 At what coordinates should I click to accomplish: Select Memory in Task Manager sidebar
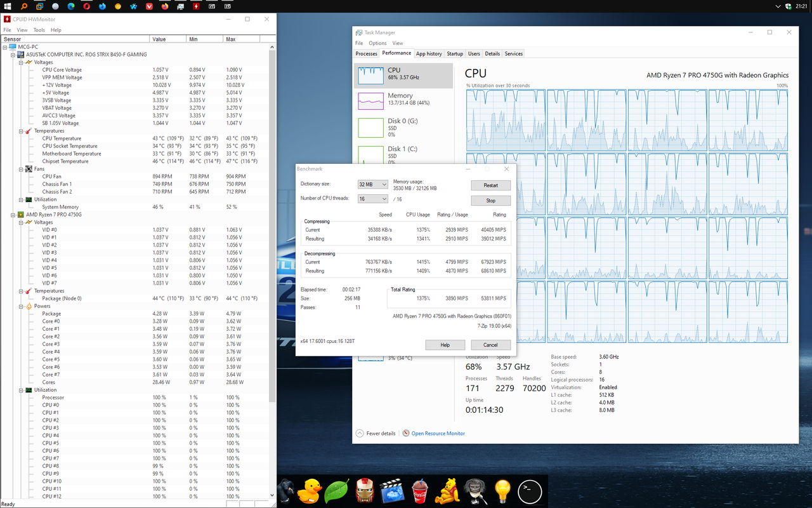coord(403,100)
